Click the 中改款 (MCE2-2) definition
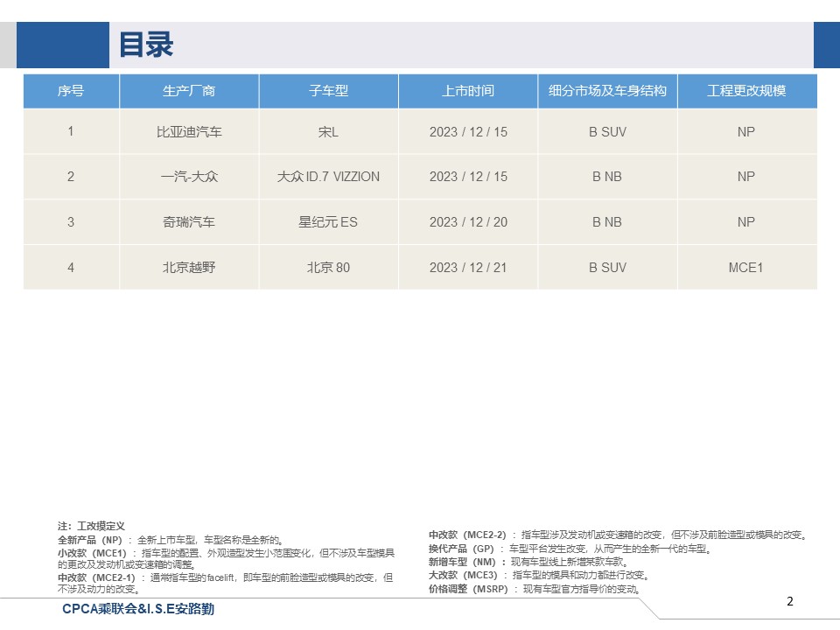This screenshot has height=630, width=840. [x=619, y=535]
